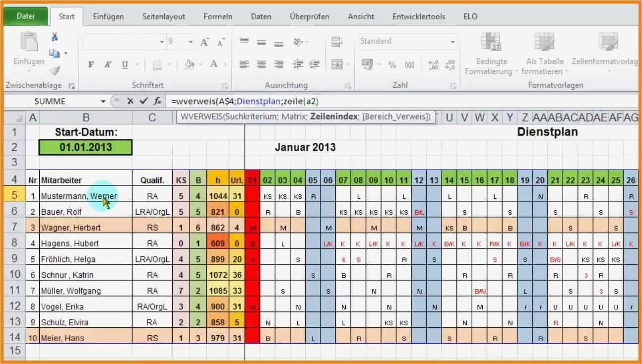Click Als Tabelle formatieren
Image resolution: width=642 pixels, height=364 pixels.
(543, 52)
